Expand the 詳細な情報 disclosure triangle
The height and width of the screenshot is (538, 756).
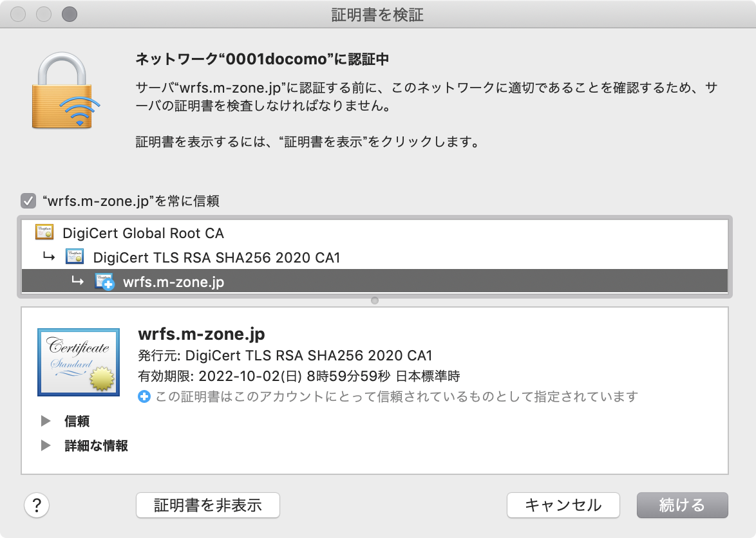[x=46, y=445]
